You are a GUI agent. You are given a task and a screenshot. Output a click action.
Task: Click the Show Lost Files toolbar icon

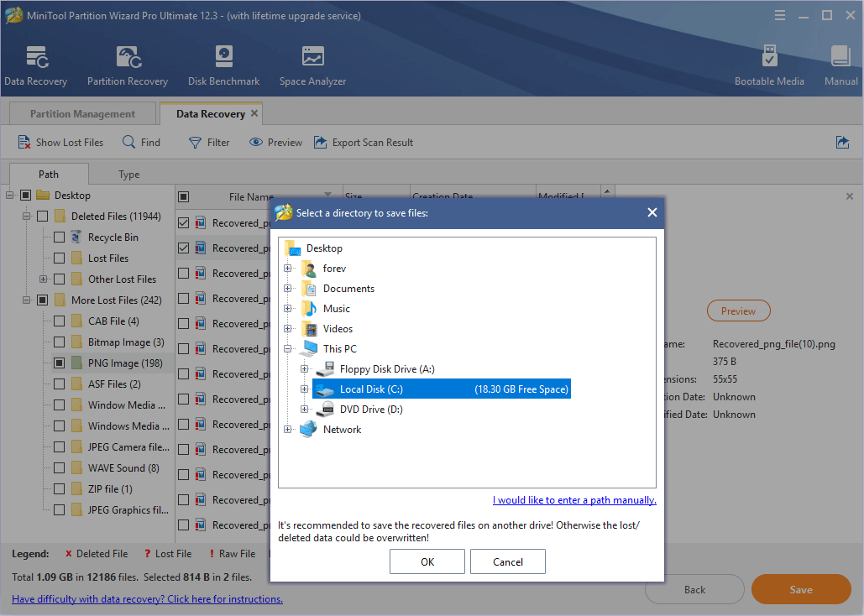(x=24, y=142)
